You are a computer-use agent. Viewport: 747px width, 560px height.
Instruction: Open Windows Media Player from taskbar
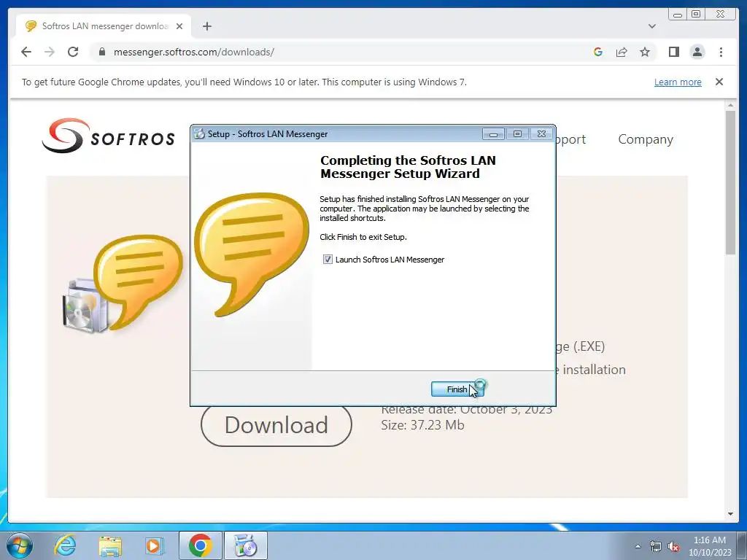coord(154,545)
